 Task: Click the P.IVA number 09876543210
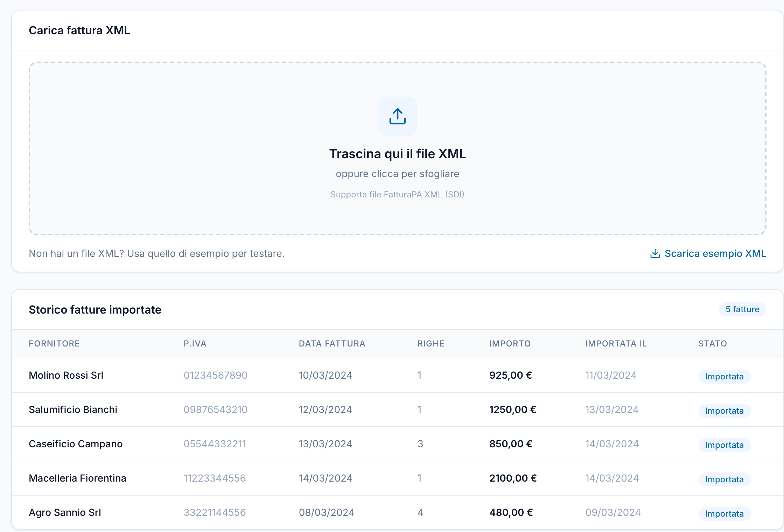click(215, 409)
